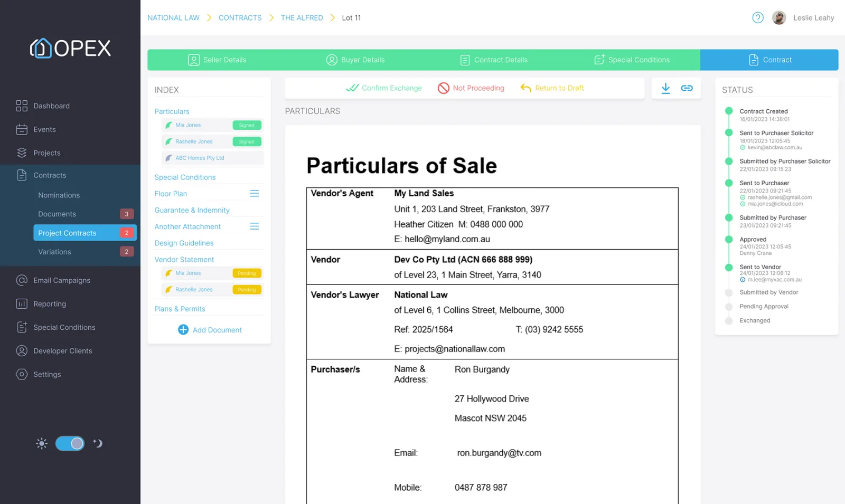Open the Another Attachment reorder handle icon
This screenshot has height=504, width=845.
click(x=254, y=226)
